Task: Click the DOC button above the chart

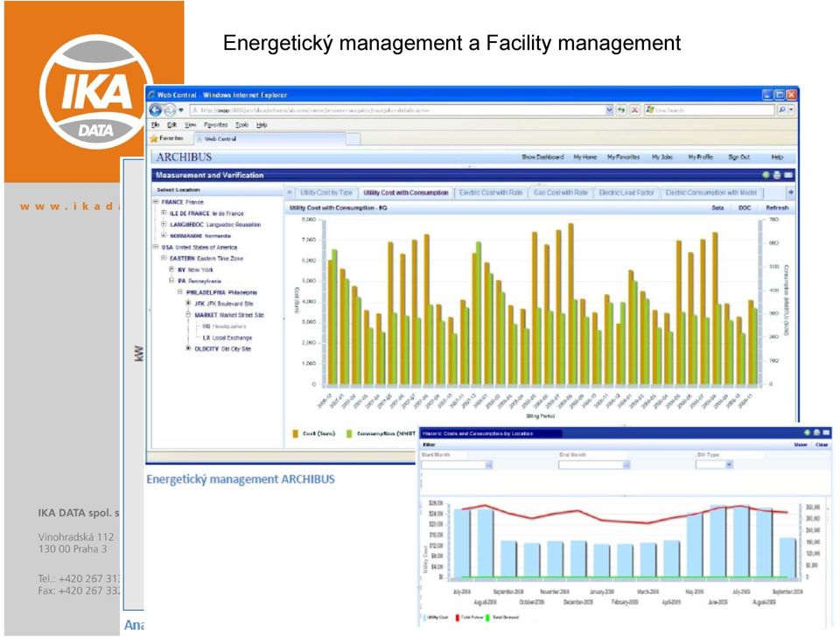Action: (x=745, y=207)
